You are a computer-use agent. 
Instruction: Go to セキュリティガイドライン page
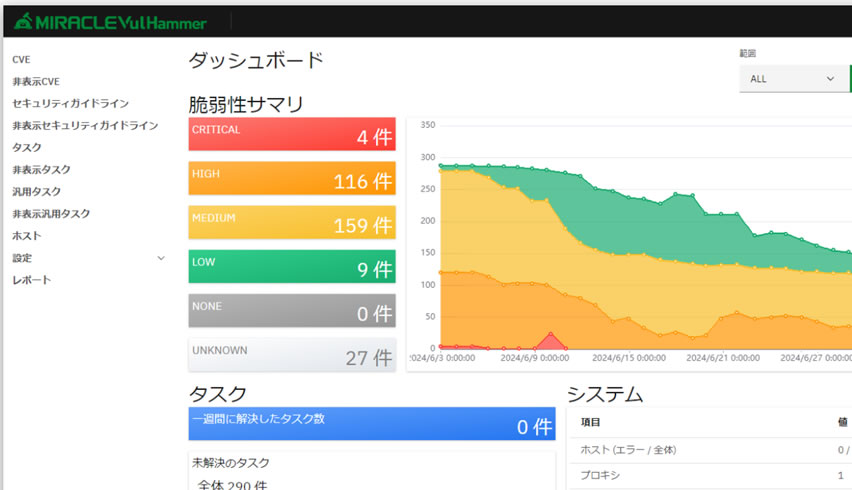click(70, 104)
